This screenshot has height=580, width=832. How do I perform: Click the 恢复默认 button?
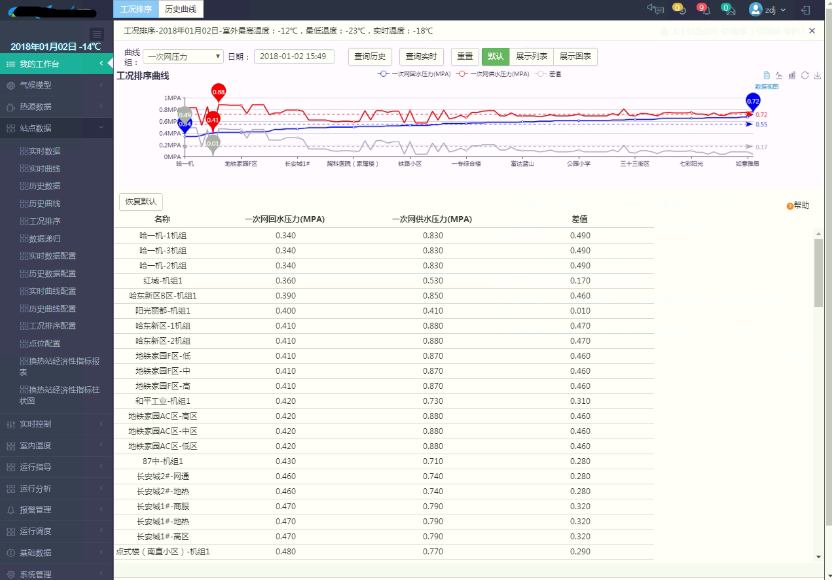141,202
